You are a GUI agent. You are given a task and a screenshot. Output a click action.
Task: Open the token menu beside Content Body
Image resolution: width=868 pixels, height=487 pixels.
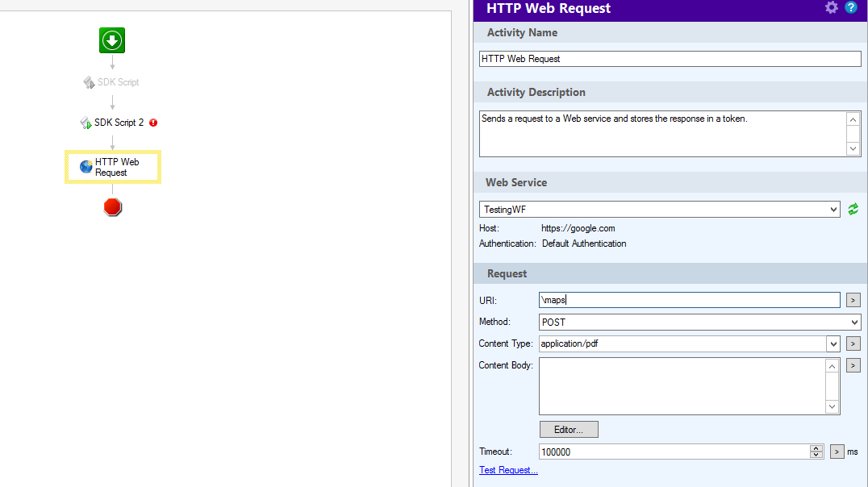(x=853, y=366)
